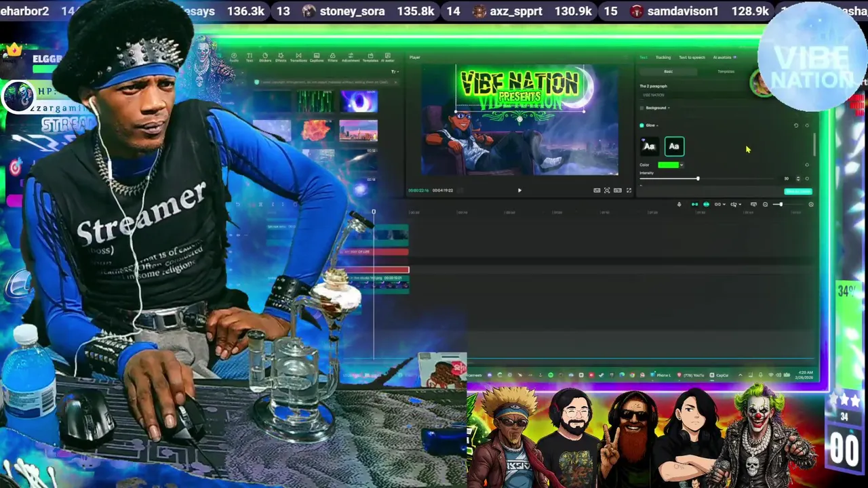Image resolution: width=868 pixels, height=488 pixels.
Task: Zoom in the timeline with plus icon
Action: click(x=811, y=204)
